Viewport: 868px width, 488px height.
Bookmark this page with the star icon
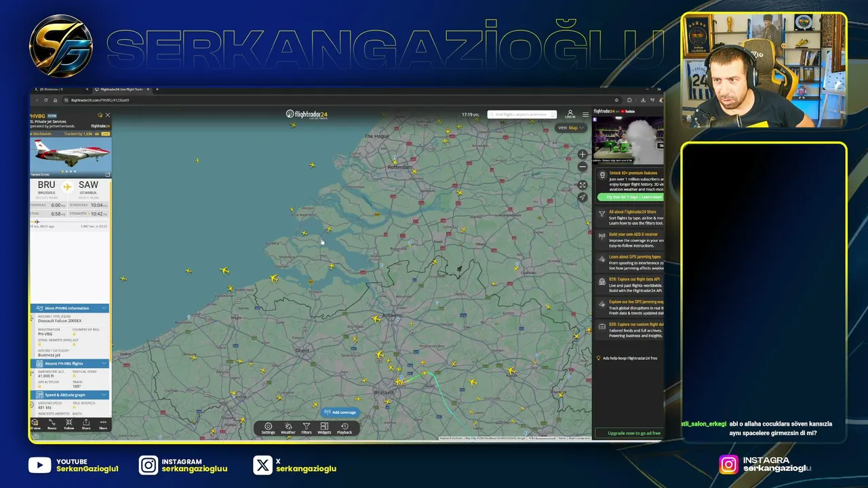[x=616, y=100]
